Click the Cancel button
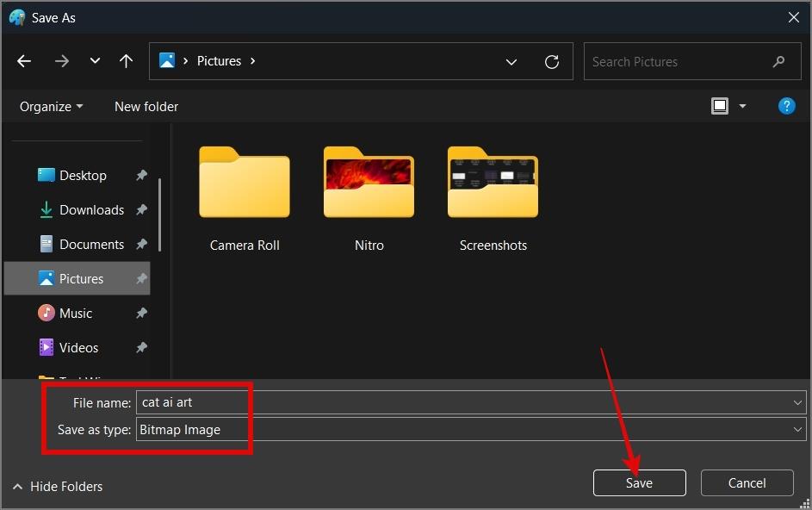Screen dimensions: 812x510 (x=747, y=483)
